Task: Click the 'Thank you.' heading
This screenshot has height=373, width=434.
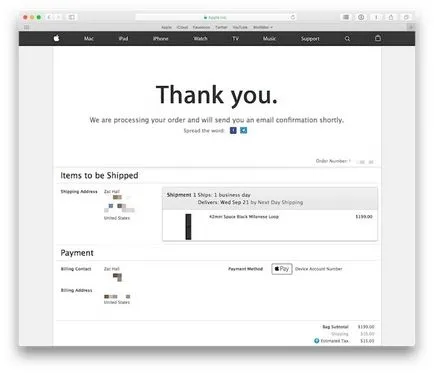Action: (x=217, y=95)
